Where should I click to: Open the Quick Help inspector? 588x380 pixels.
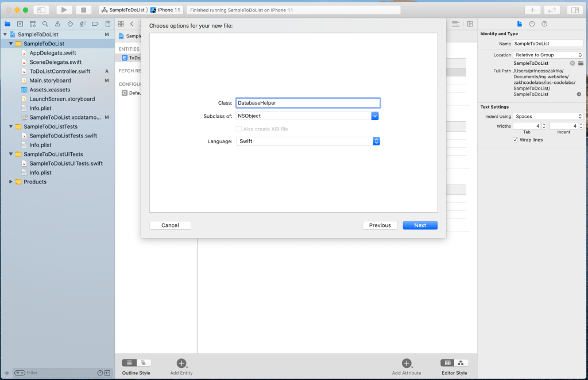(x=544, y=24)
